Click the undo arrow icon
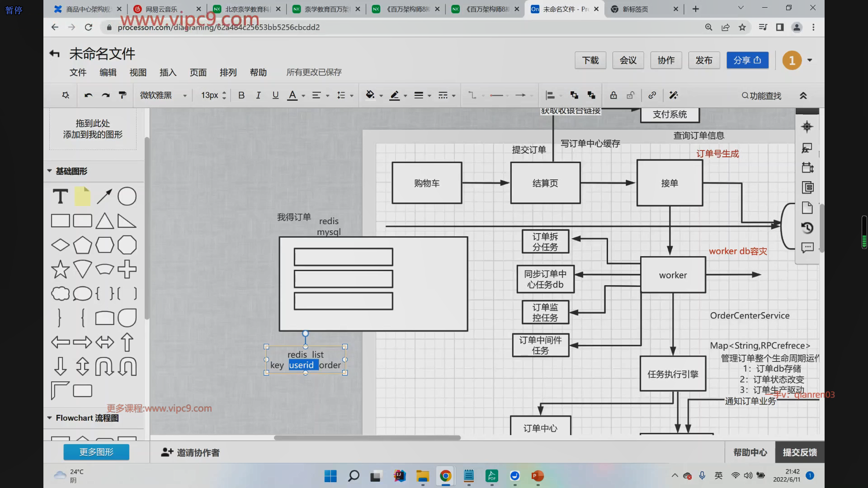Image resolution: width=868 pixels, height=488 pixels. (x=89, y=95)
